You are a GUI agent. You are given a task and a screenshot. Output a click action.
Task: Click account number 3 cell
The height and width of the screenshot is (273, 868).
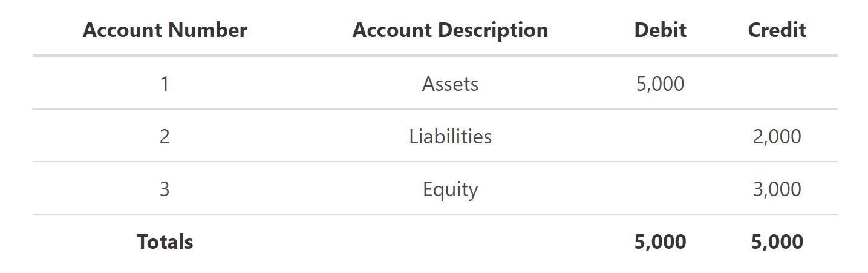coord(165,189)
